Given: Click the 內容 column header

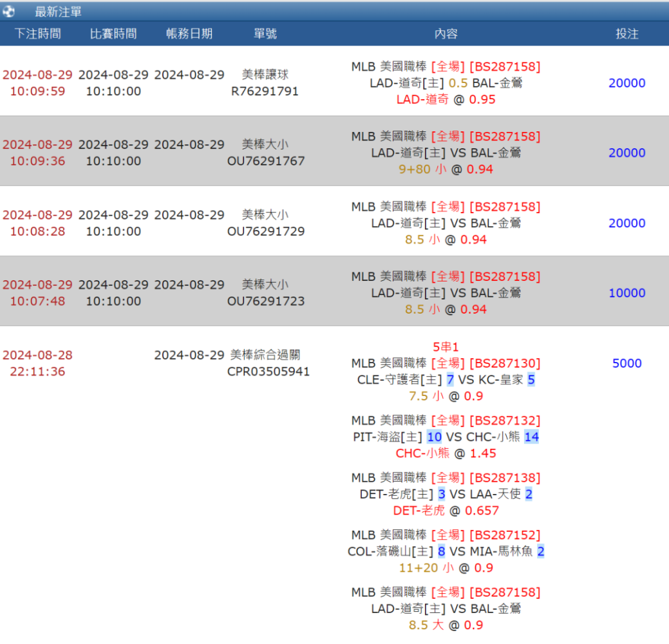Looking at the screenshot, I should click(x=446, y=33).
